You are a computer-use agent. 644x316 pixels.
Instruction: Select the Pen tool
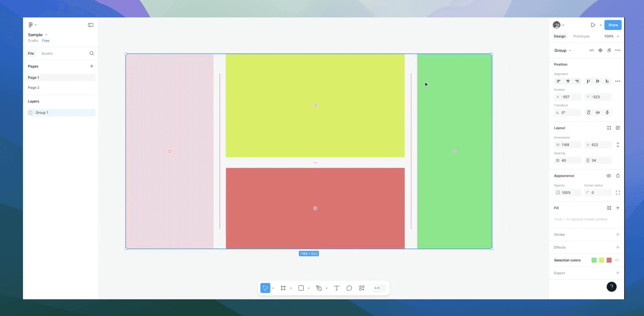319,288
